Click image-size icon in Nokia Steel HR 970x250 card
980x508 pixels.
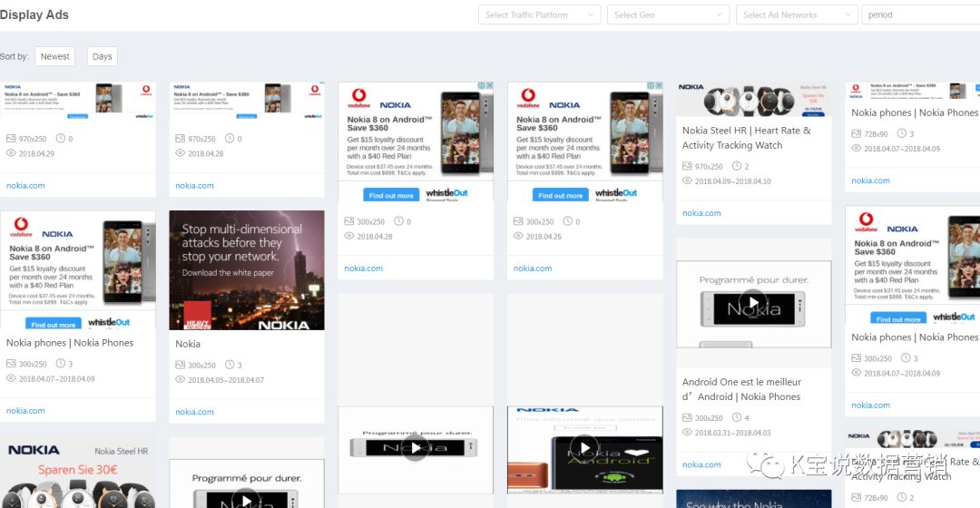(x=687, y=166)
